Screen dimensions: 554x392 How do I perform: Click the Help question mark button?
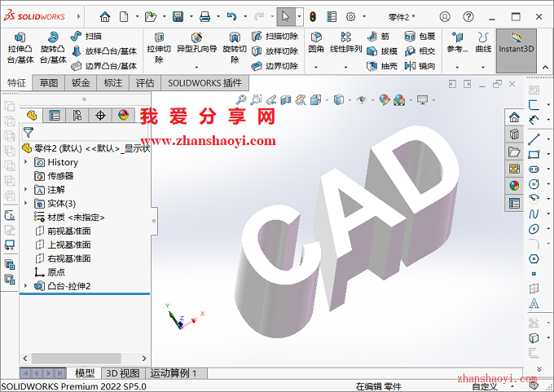(x=468, y=16)
